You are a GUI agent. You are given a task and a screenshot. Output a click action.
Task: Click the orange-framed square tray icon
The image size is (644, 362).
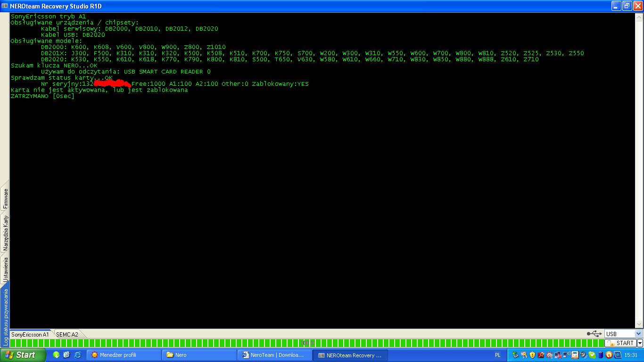click(575, 355)
